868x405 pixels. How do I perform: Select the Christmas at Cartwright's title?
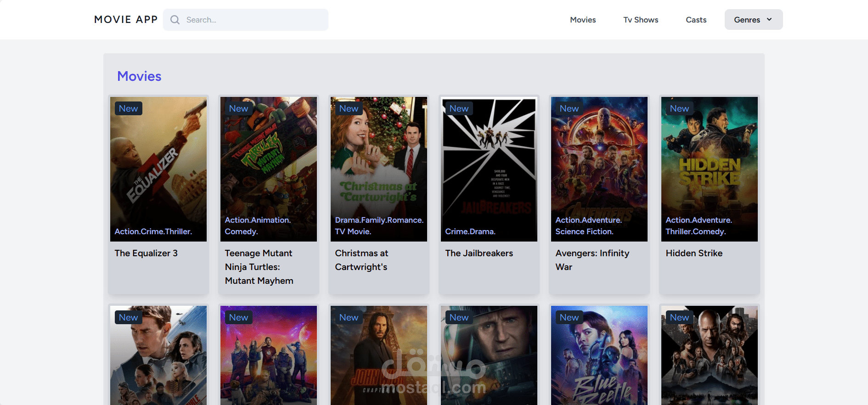[x=362, y=260]
